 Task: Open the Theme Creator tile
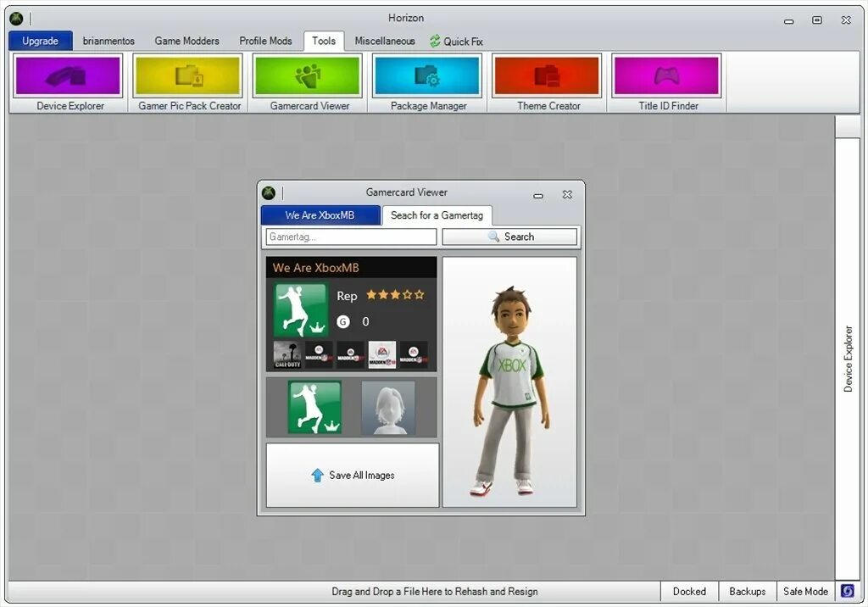[x=547, y=83]
